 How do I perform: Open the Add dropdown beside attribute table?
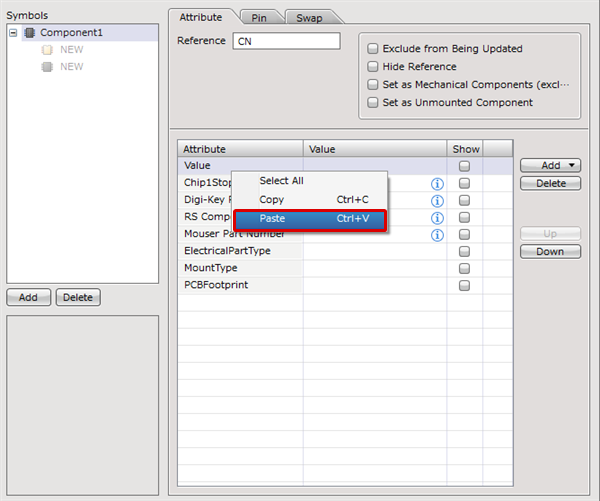[x=550, y=165]
